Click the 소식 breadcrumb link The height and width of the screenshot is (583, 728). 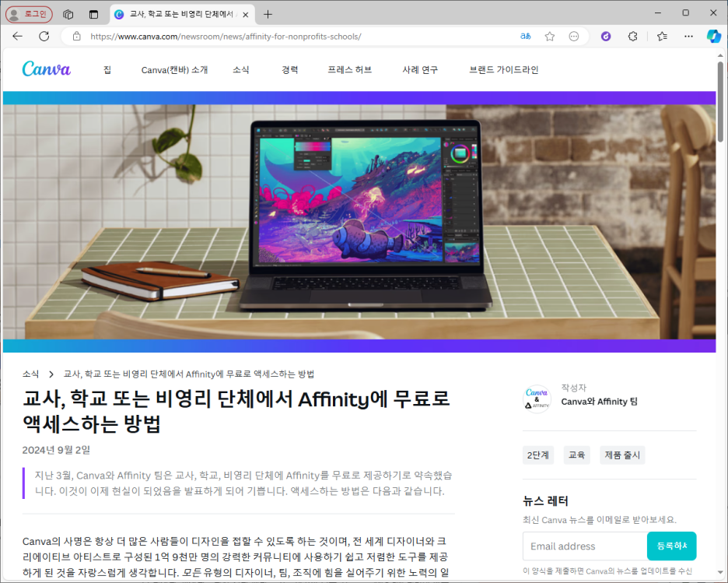click(x=30, y=374)
